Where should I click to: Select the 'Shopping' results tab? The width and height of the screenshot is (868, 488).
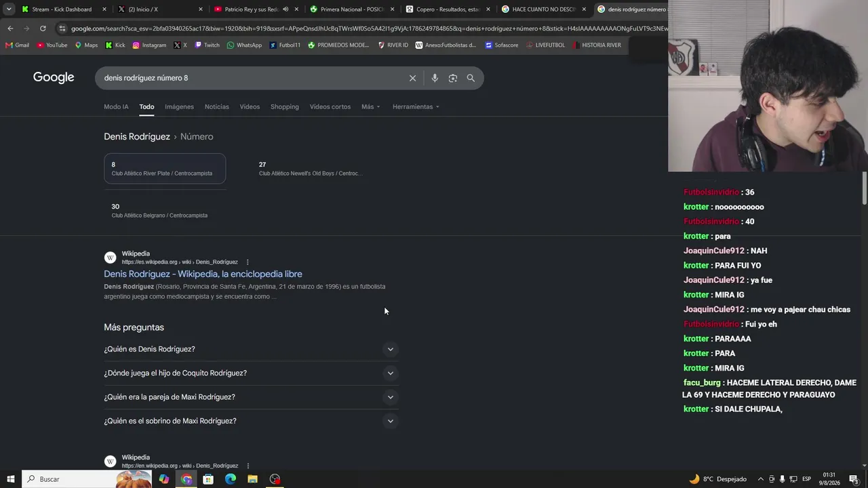[285, 106]
